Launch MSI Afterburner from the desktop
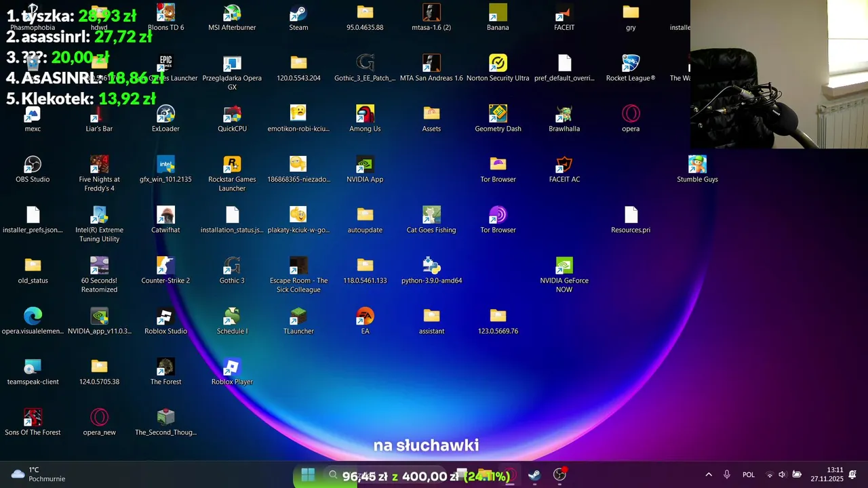Image resolution: width=868 pixels, height=488 pixels. point(232,18)
